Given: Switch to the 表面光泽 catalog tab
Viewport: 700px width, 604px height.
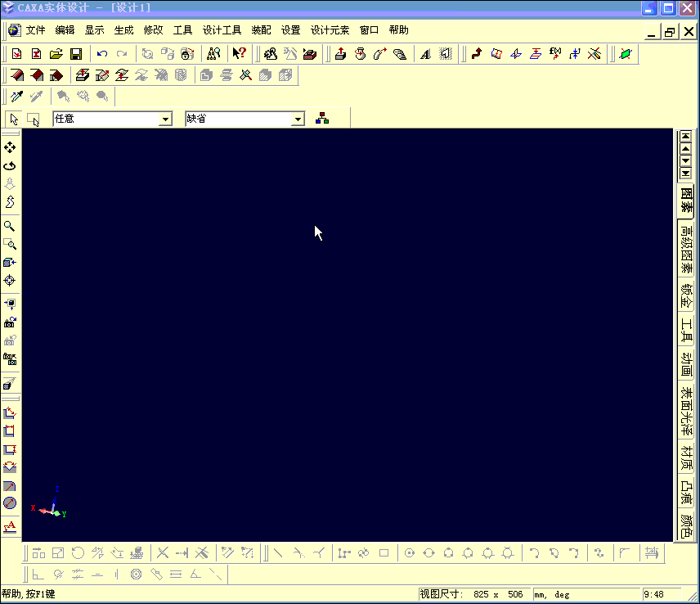Looking at the screenshot, I should tap(686, 411).
